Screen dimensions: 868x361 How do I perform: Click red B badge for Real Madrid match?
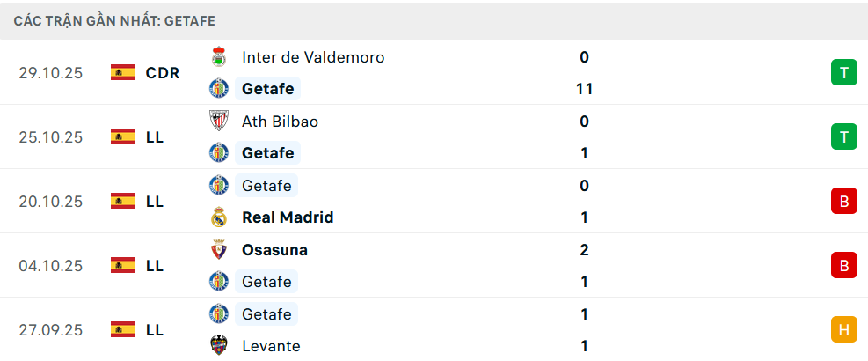(843, 202)
